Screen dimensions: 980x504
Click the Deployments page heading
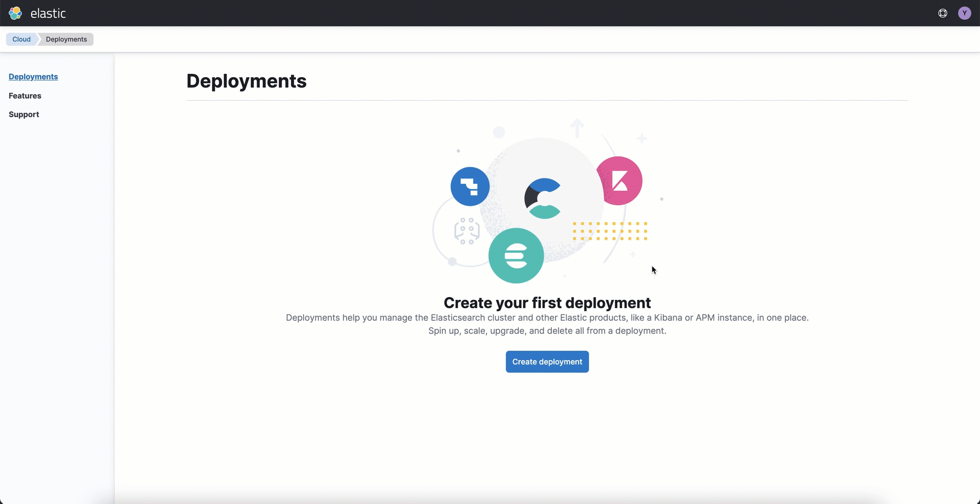[x=247, y=81]
